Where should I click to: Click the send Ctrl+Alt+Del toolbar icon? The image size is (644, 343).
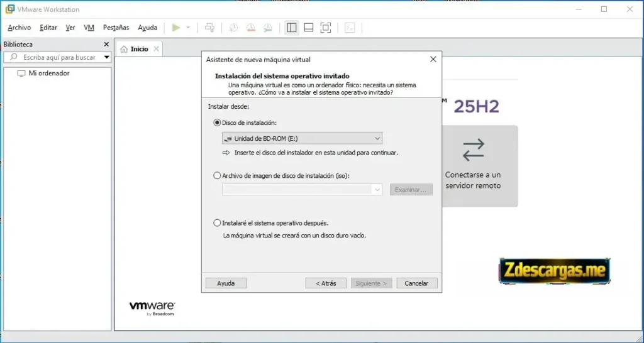(209, 28)
